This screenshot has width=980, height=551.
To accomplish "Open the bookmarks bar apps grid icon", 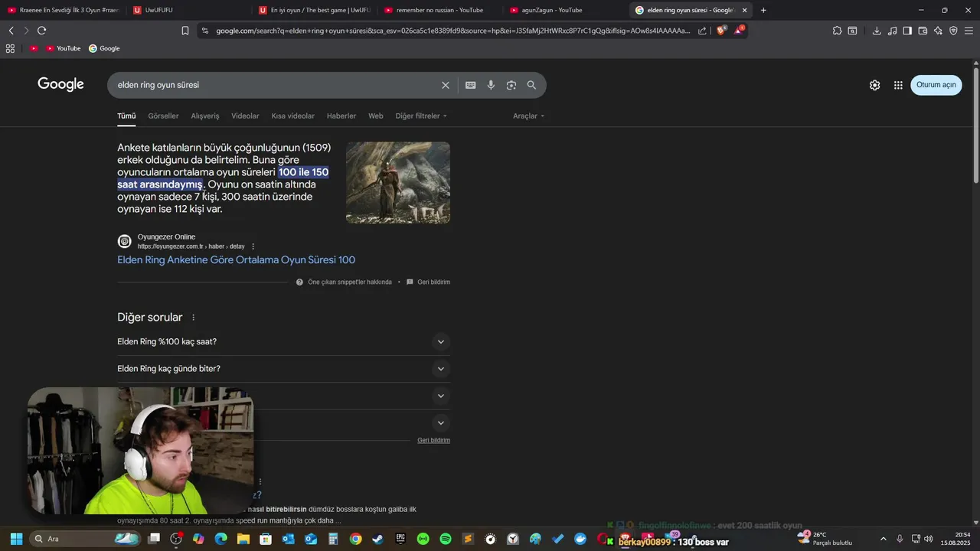I will coord(10,48).
